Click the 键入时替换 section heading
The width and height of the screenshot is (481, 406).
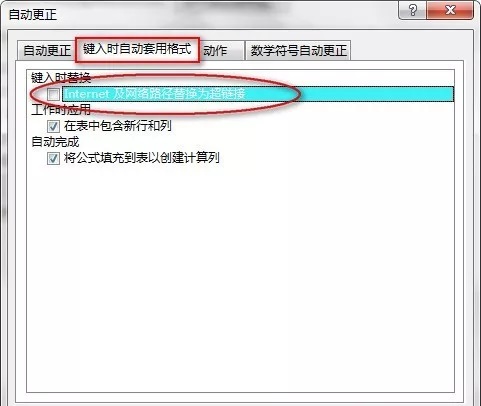coord(61,78)
